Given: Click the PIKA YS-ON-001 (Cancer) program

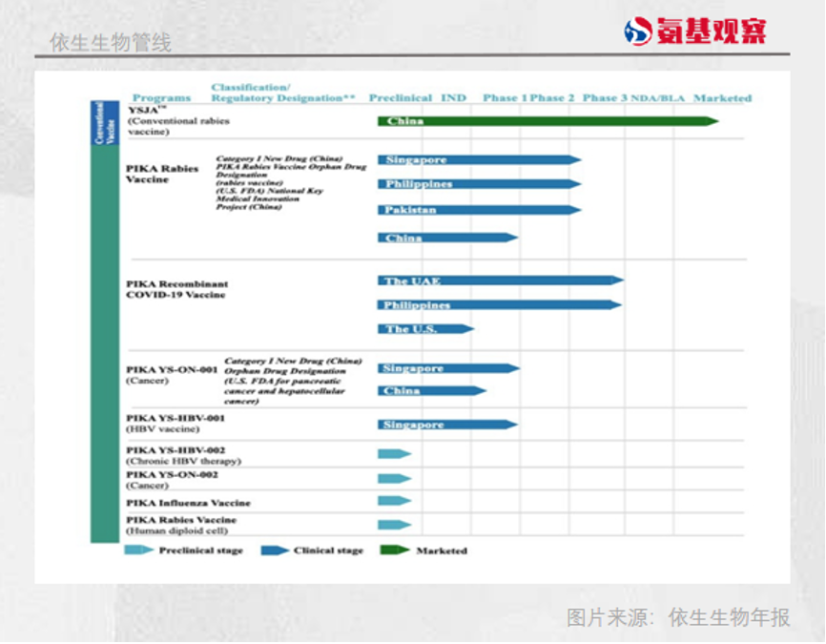Looking at the screenshot, I should (172, 375).
